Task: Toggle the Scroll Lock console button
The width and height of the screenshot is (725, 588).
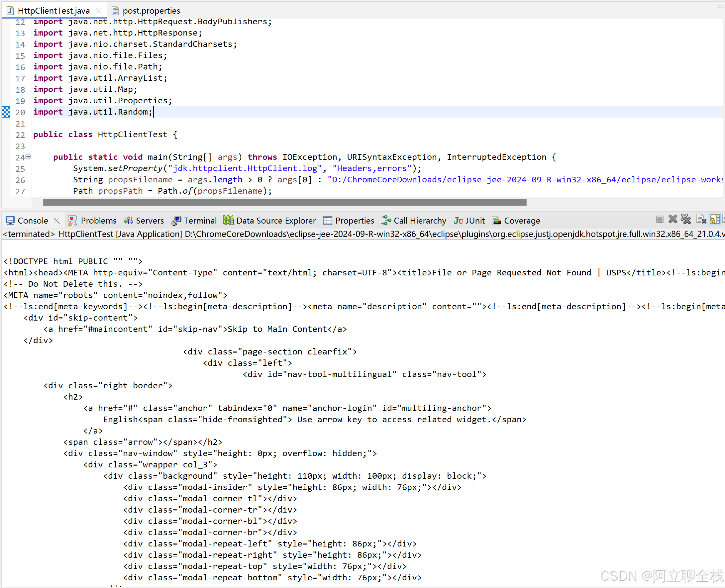Action: tap(714, 220)
